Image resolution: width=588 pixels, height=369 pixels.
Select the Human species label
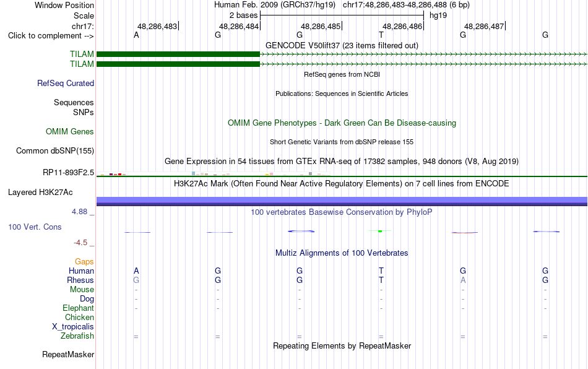81,271
